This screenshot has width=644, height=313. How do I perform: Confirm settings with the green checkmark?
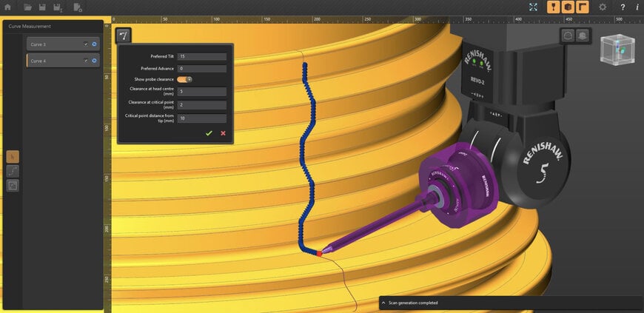point(209,133)
